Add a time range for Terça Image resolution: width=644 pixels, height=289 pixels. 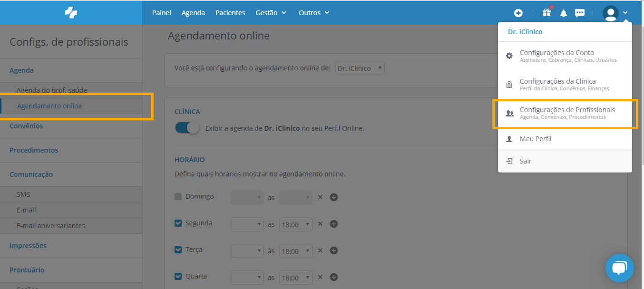334,250
